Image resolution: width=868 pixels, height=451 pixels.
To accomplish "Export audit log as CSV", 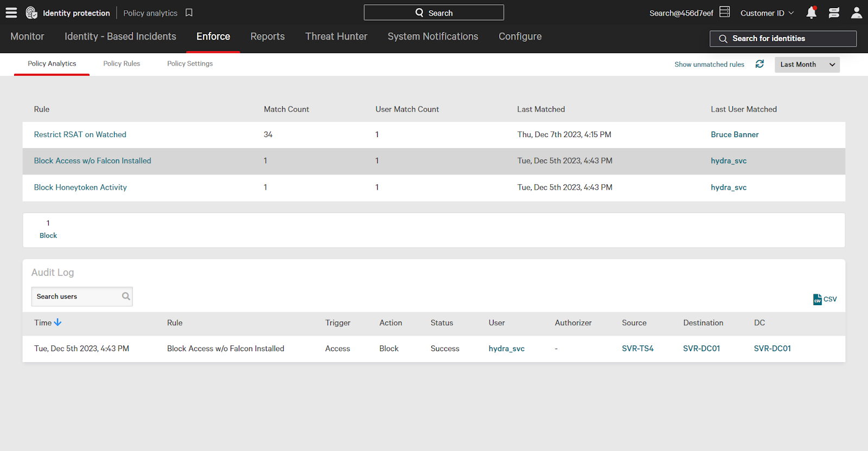I will pyautogui.click(x=825, y=299).
